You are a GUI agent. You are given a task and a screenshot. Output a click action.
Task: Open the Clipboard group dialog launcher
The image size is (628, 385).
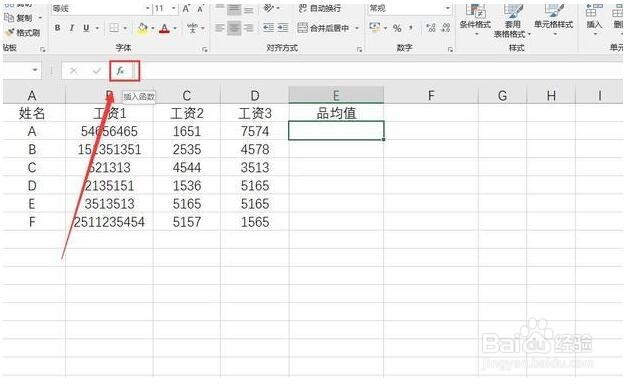pyautogui.click(x=42, y=50)
